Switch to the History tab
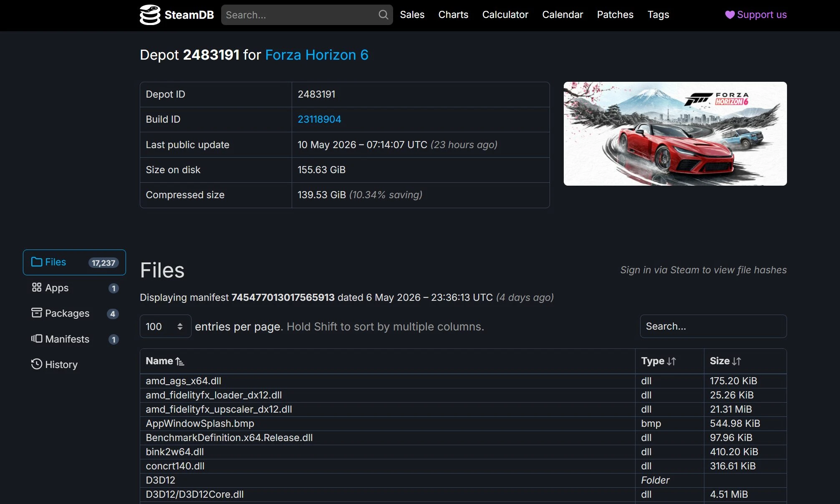The image size is (840, 504). click(74, 365)
